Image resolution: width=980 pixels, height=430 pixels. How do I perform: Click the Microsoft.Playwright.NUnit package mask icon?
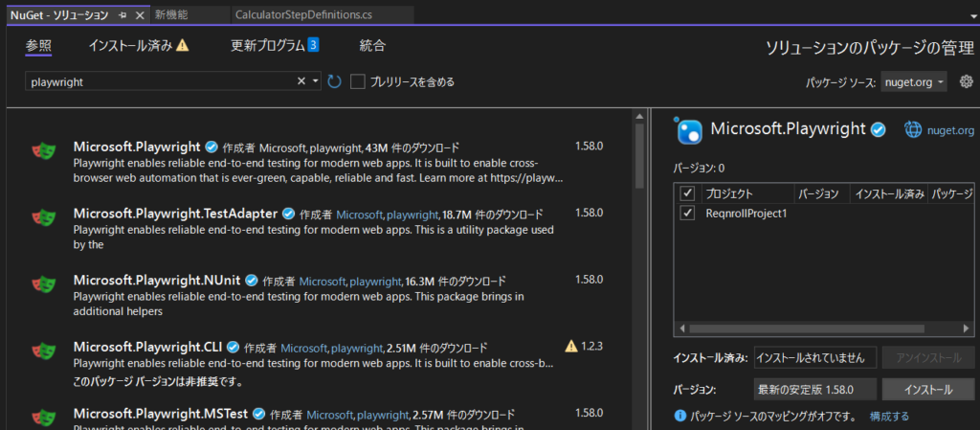(x=42, y=283)
